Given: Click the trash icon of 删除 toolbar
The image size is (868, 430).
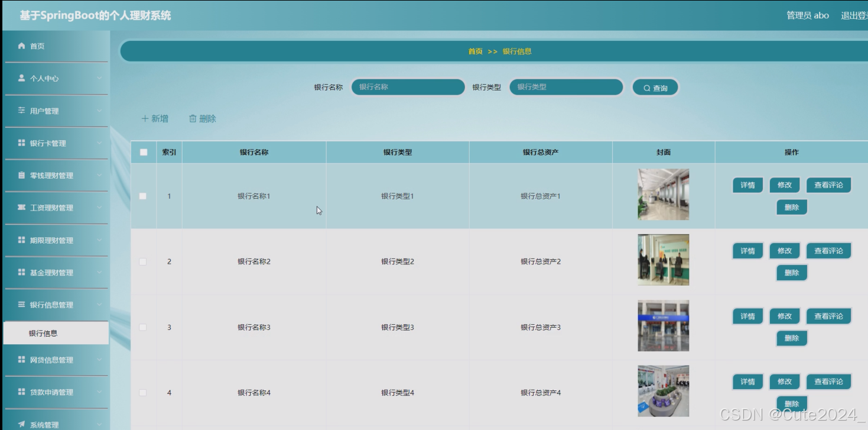Looking at the screenshot, I should coord(193,118).
